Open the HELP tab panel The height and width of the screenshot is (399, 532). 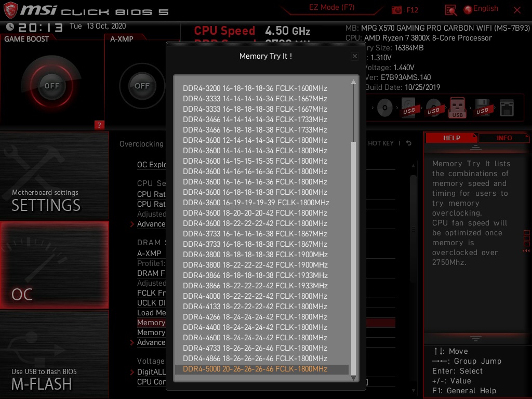451,138
